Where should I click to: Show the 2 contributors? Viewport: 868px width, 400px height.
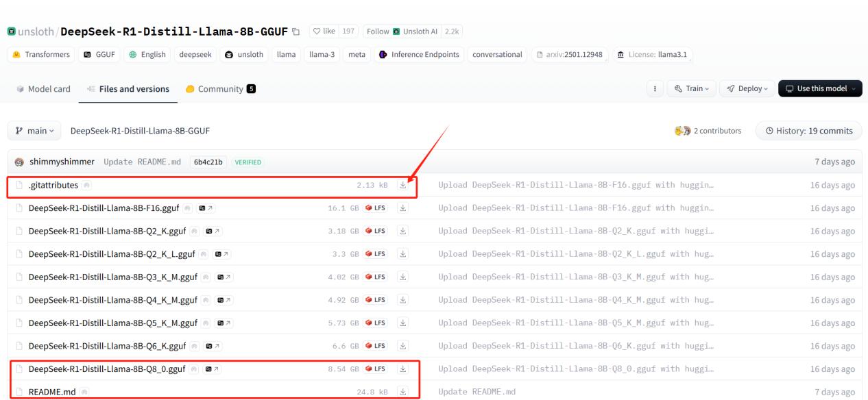point(708,130)
